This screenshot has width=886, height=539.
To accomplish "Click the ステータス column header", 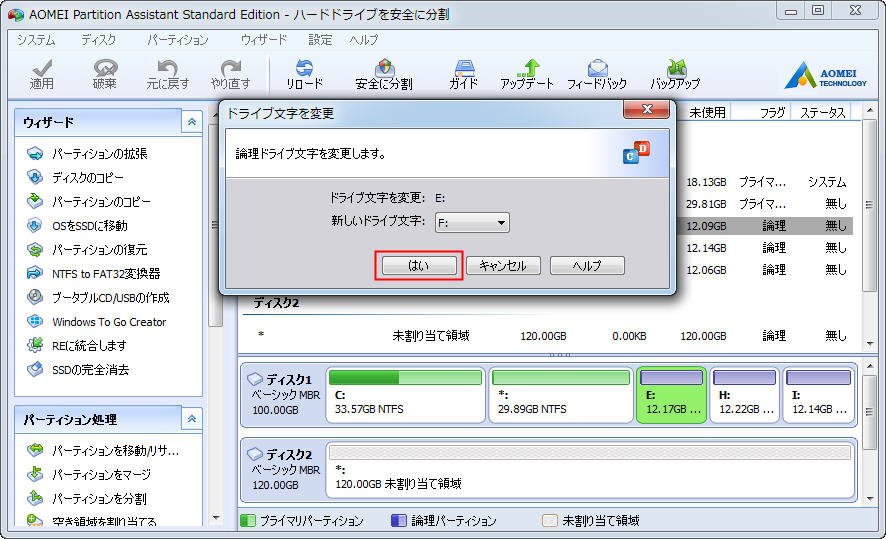I will click(x=823, y=113).
